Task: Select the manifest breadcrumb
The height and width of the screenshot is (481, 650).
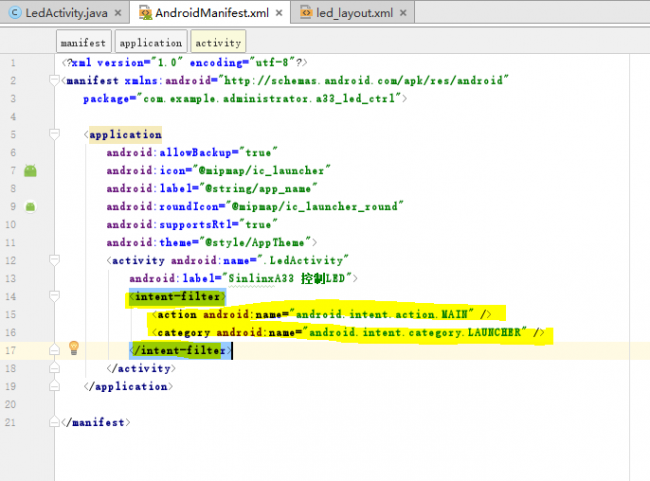Action: [x=84, y=42]
